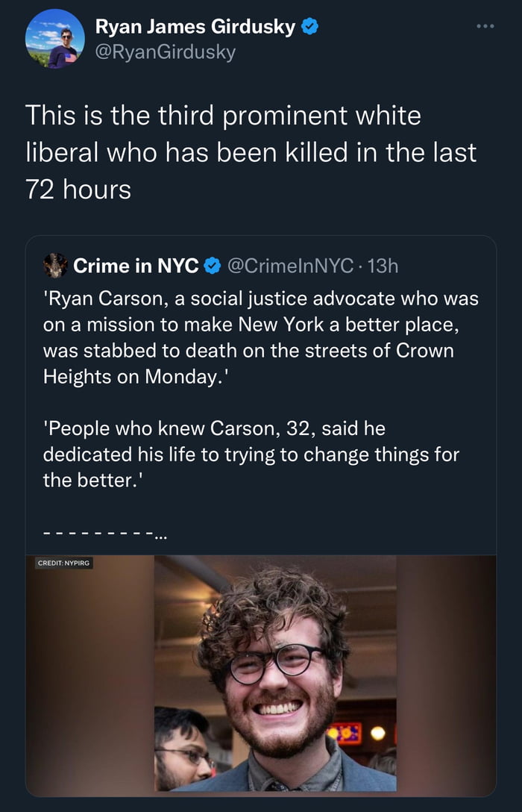Click verified badge beside Ryan James Girdusky
The height and width of the screenshot is (812, 522).
310,28
